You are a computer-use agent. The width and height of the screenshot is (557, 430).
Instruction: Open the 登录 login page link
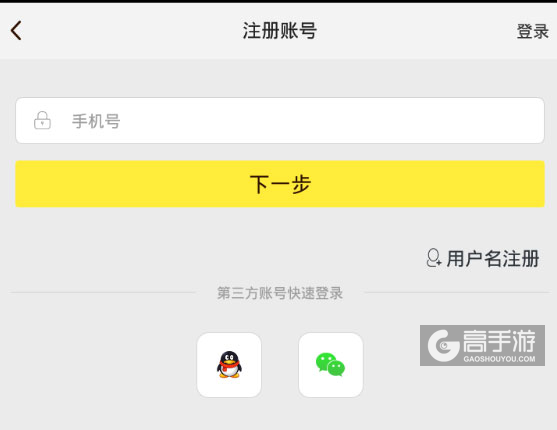532,31
